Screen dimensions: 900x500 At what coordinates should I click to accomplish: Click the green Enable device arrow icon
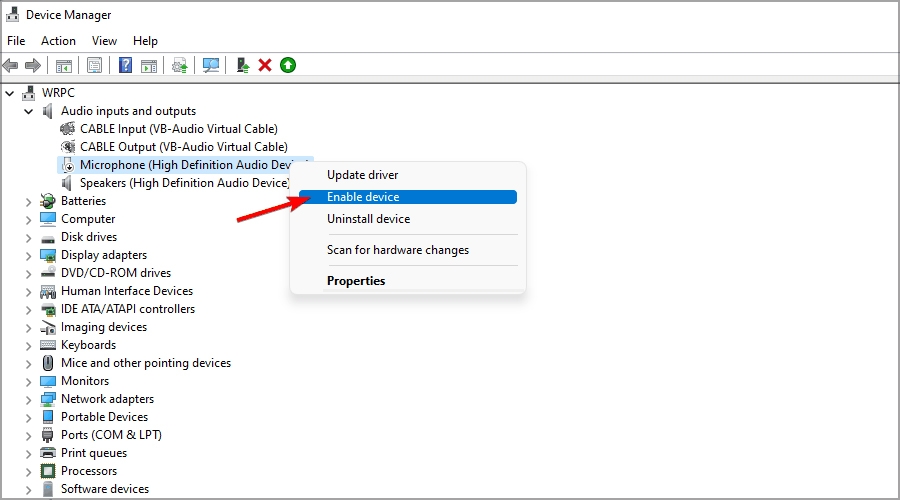tap(288, 65)
